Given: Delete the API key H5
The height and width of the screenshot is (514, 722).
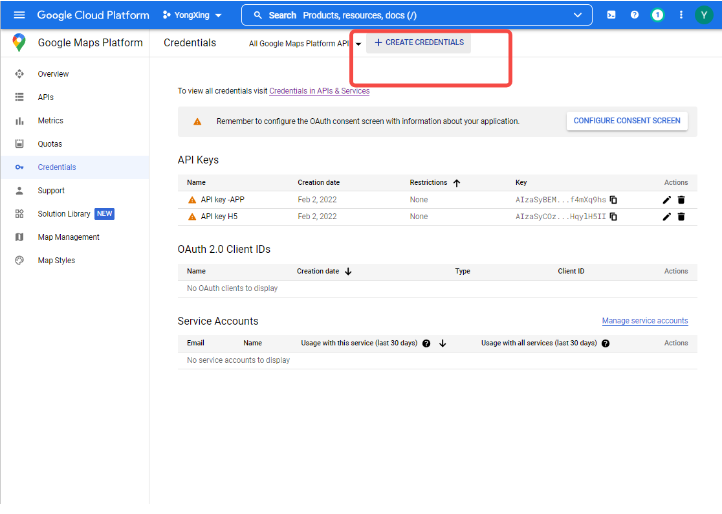Looking at the screenshot, I should tap(681, 216).
